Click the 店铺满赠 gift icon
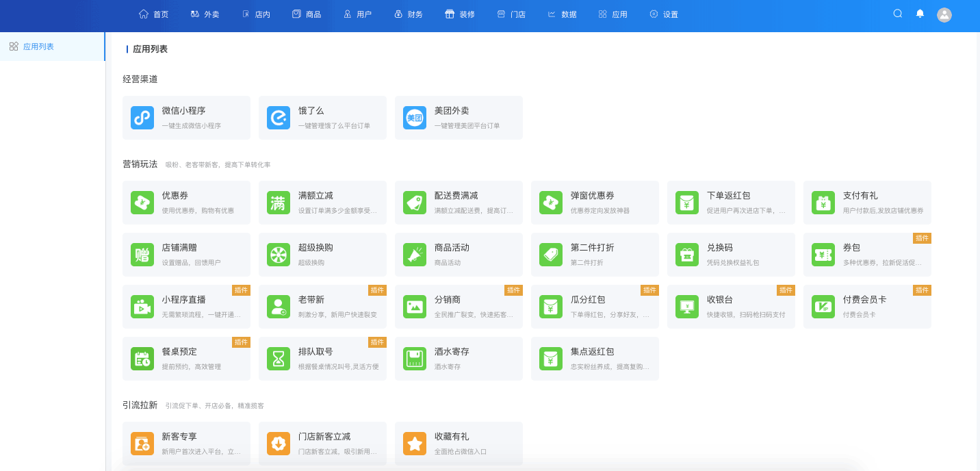980x471 pixels. pos(142,255)
